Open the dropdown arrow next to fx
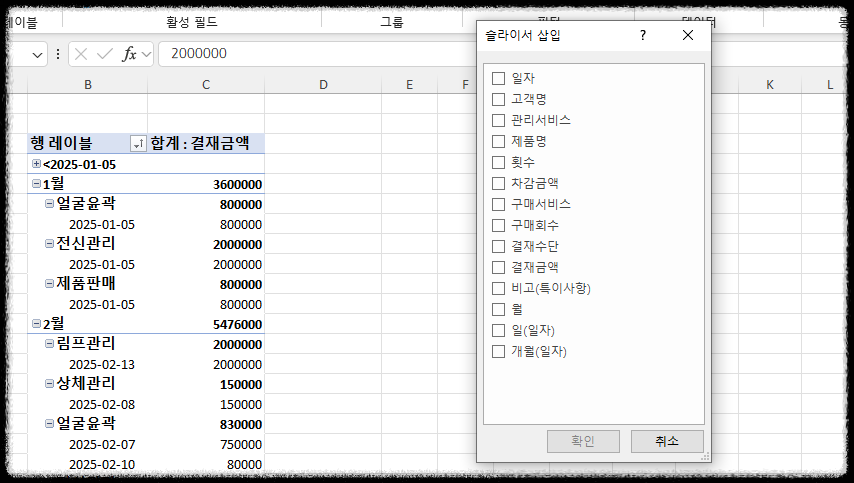 click(146, 54)
